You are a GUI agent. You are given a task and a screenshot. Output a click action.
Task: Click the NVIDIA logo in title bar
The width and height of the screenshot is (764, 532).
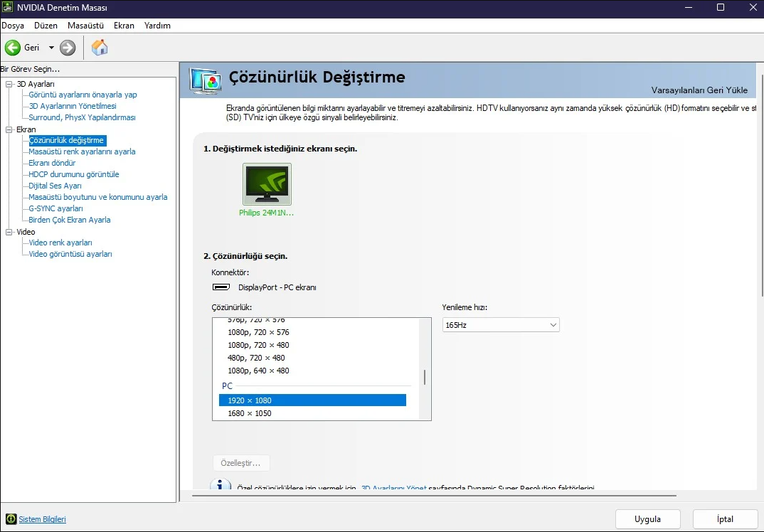coord(8,8)
